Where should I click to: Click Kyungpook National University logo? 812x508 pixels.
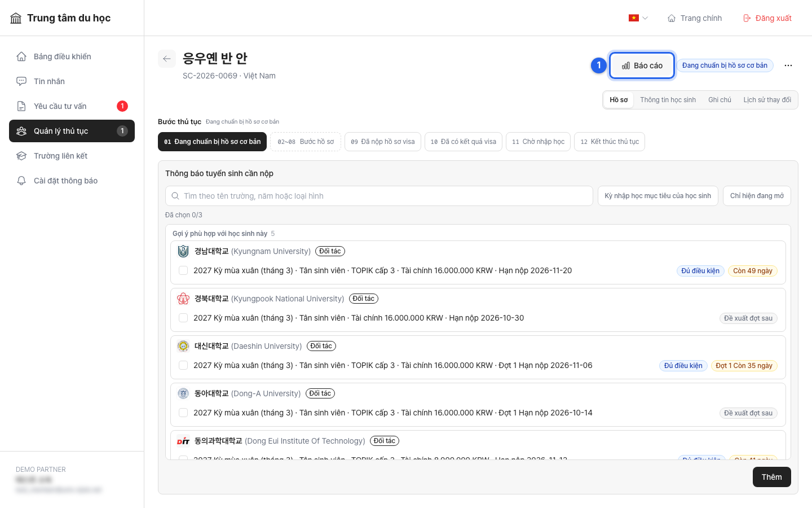183,299
